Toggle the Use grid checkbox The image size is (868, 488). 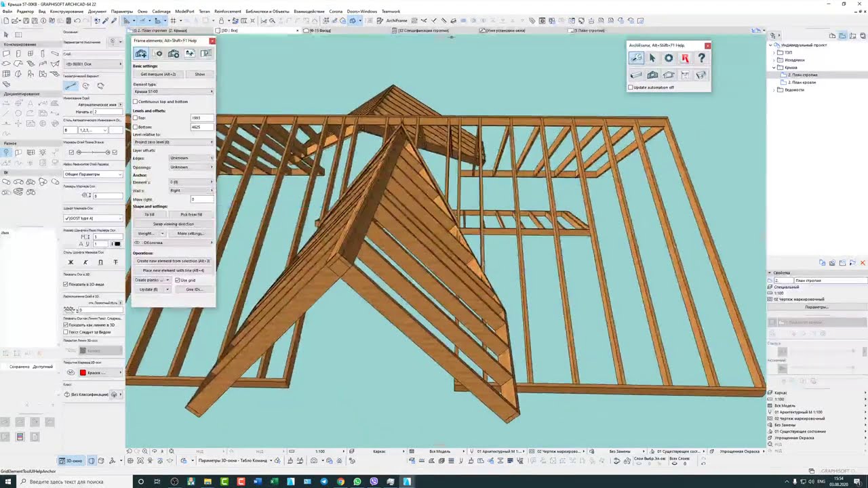click(x=177, y=280)
